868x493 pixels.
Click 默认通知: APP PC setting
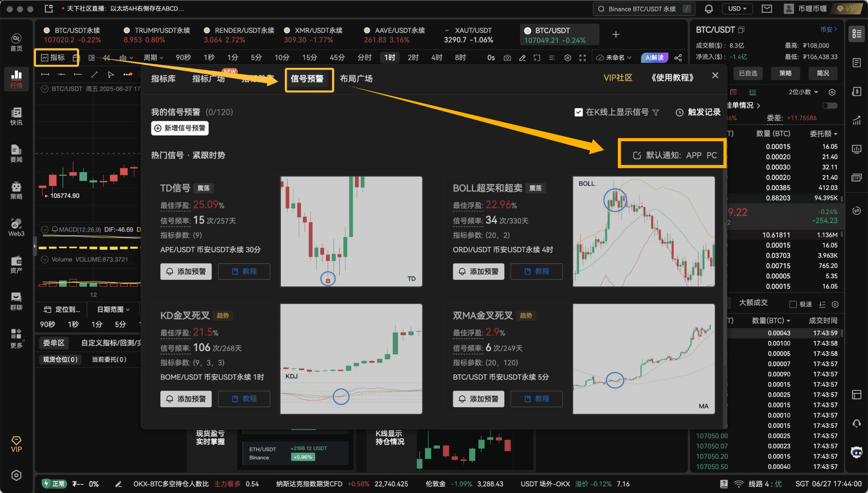pos(675,155)
